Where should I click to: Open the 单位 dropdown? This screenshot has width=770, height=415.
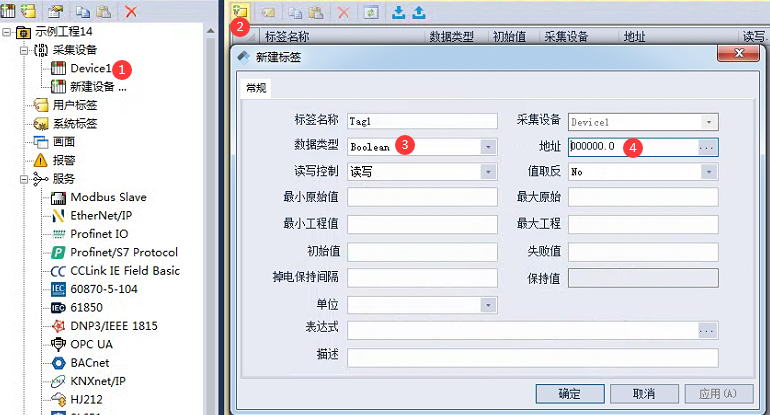click(488, 305)
